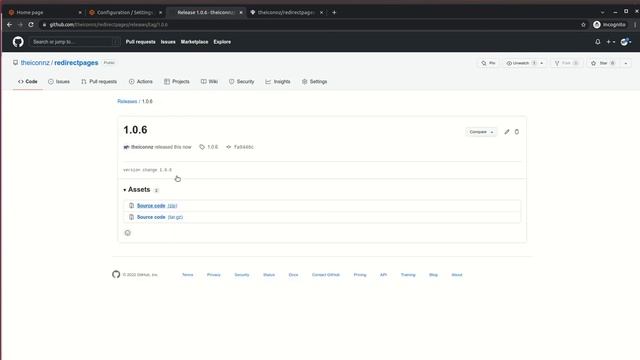Image resolution: width=640 pixels, height=360 pixels.
Task: Open Explore in top navigation
Action: pyautogui.click(x=222, y=42)
